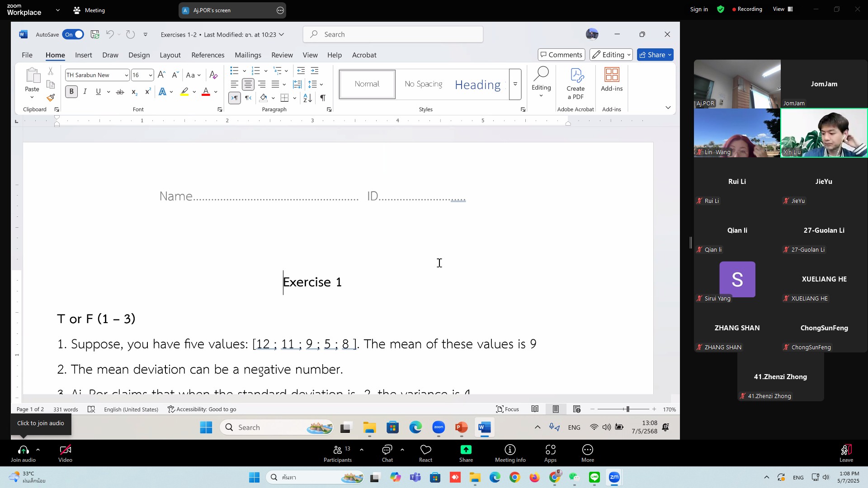Click the Copy icon in Clipboard group
Screen dimensions: 868x488
pos(51,84)
